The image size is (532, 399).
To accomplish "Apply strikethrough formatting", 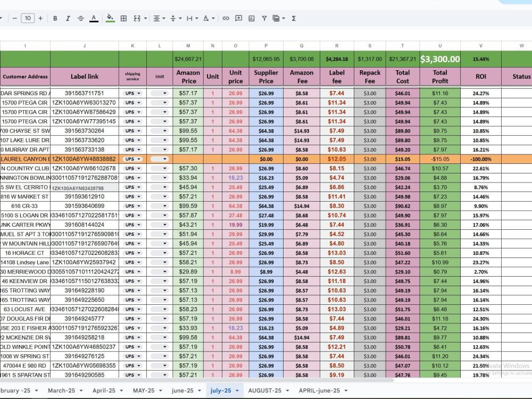I will point(81,18).
